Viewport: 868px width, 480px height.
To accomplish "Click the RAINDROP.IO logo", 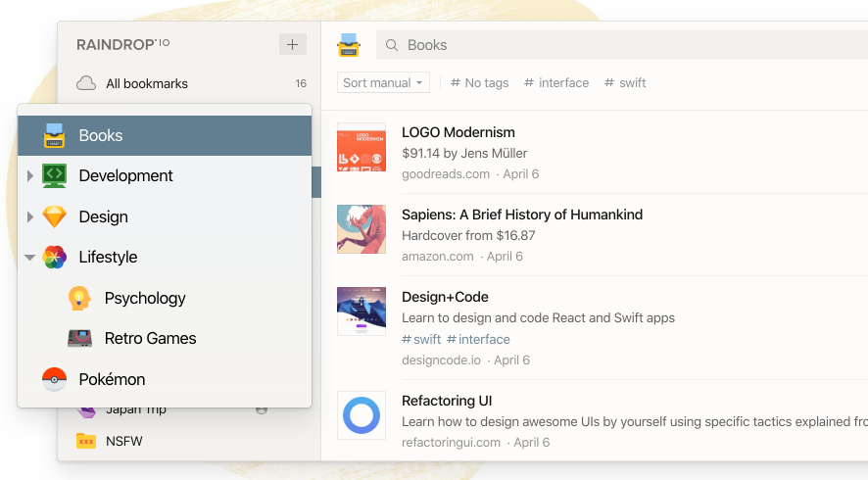I will tap(122, 44).
